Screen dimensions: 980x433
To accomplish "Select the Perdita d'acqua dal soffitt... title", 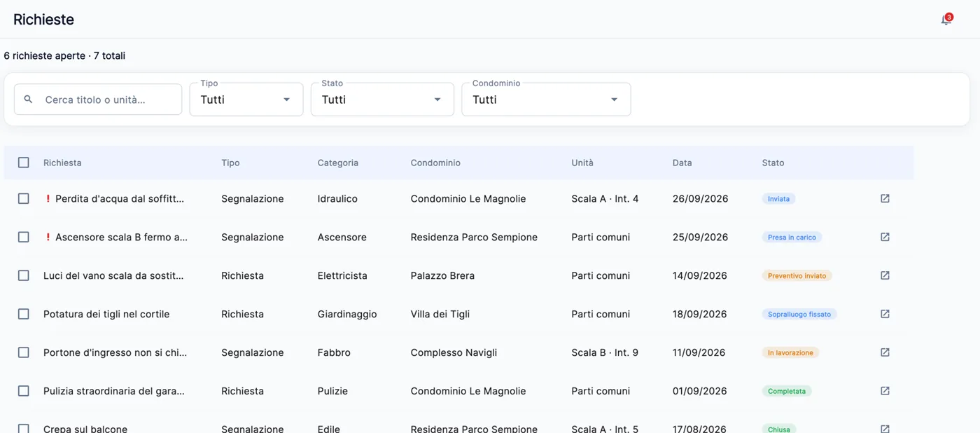I will coord(120,198).
